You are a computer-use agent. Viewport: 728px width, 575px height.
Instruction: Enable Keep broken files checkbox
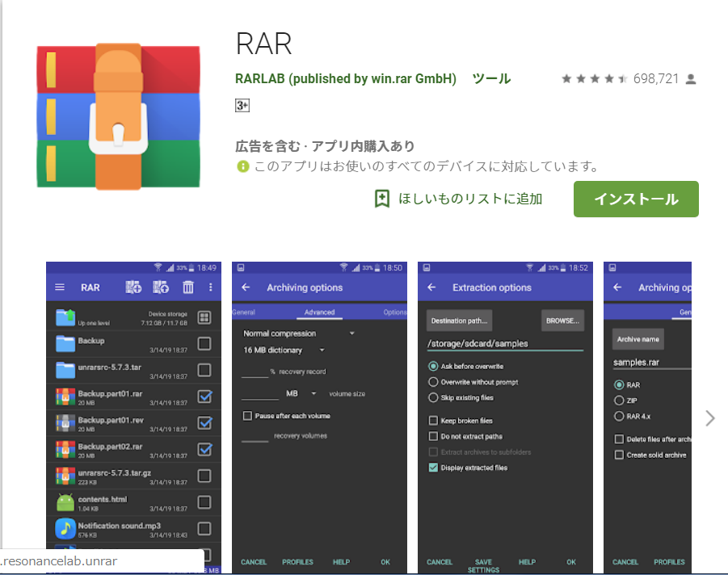tap(433, 421)
